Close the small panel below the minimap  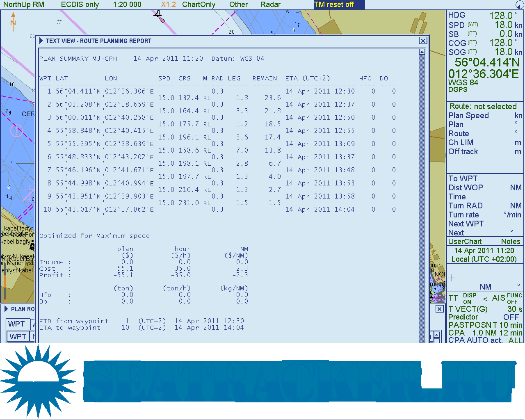(x=439, y=309)
